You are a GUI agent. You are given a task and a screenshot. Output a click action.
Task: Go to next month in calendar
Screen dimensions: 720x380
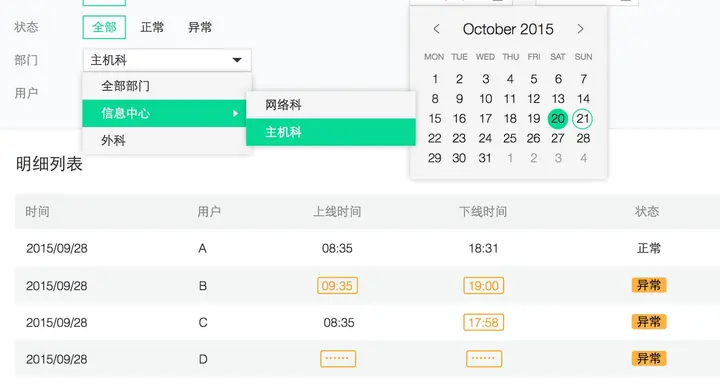coord(580,29)
